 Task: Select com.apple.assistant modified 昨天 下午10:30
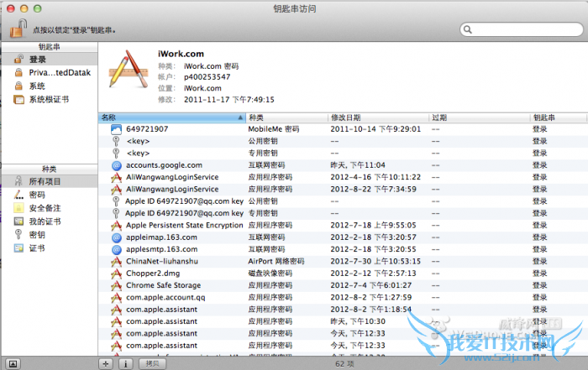coord(343,321)
